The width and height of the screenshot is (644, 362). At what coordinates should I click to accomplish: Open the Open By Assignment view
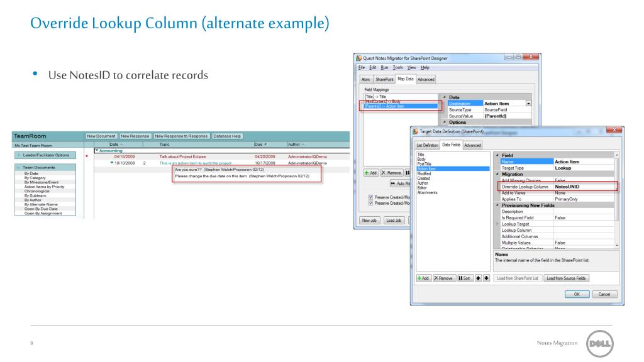pyautogui.click(x=43, y=214)
